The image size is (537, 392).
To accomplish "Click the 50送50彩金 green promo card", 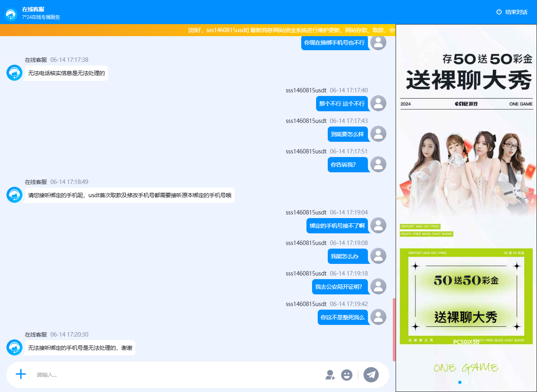I will tap(466, 296).
